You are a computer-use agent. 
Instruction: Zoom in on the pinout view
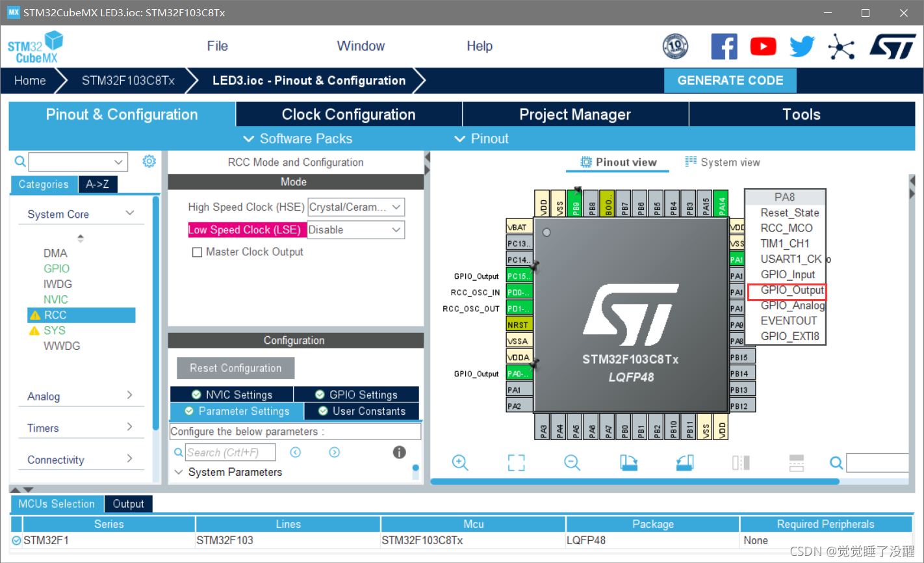coord(460,462)
